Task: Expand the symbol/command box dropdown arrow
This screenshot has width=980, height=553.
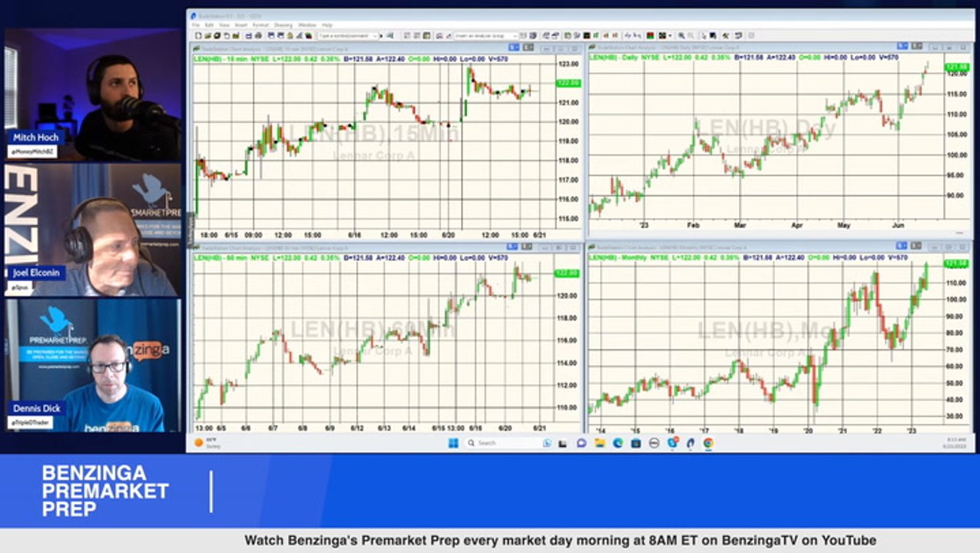Action: tap(375, 35)
